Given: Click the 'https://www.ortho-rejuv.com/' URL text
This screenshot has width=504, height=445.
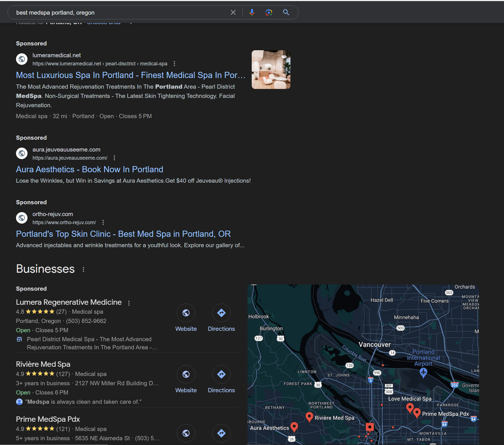Looking at the screenshot, I should click(x=64, y=222).
